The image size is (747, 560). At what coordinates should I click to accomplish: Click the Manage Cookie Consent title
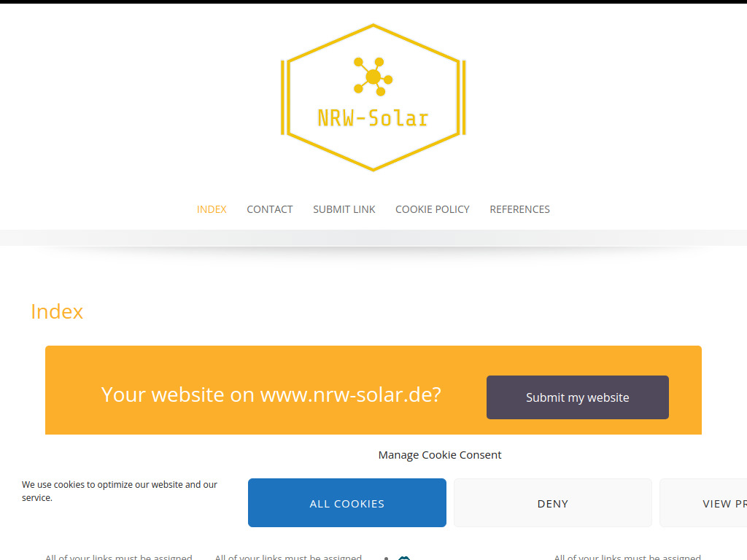tap(439, 454)
